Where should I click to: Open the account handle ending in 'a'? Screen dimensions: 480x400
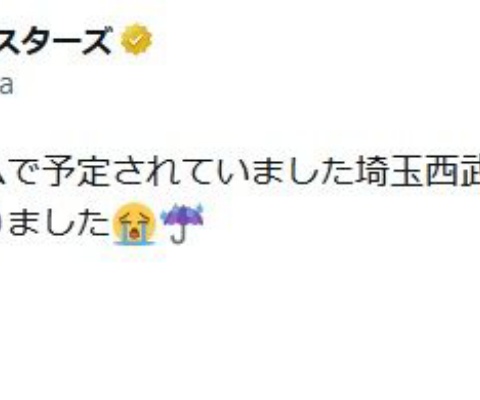point(6,85)
